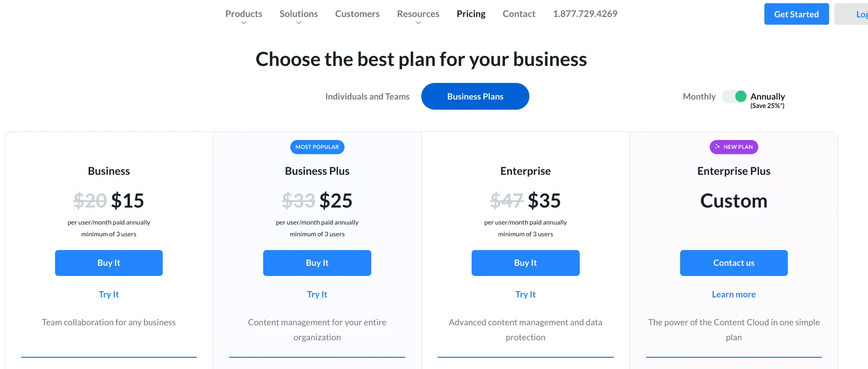
Task: Open the Customers nav item
Action: (357, 14)
